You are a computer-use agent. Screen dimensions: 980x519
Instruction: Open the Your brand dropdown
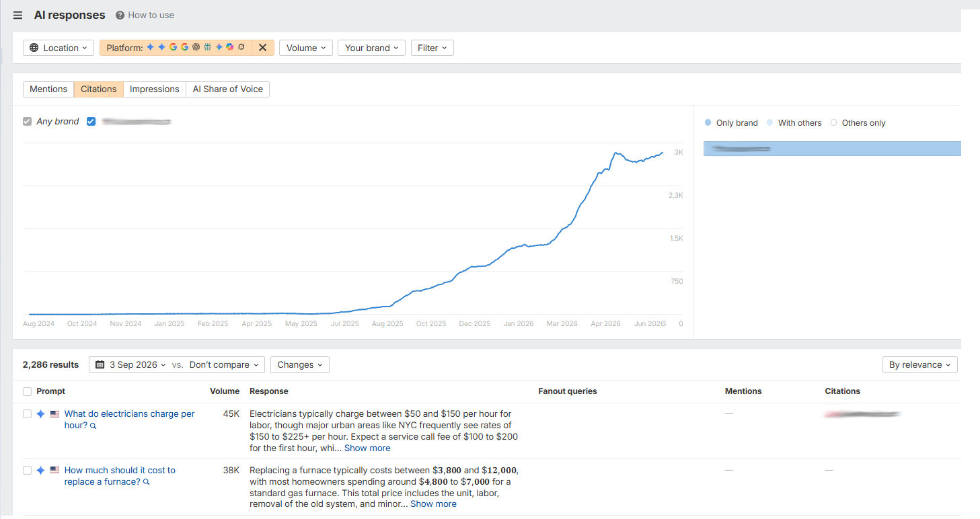[x=371, y=48]
